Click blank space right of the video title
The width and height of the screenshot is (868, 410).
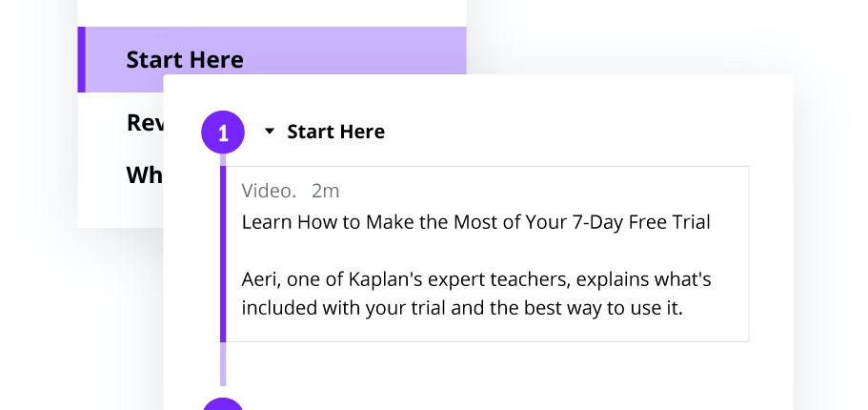[x=729, y=223]
